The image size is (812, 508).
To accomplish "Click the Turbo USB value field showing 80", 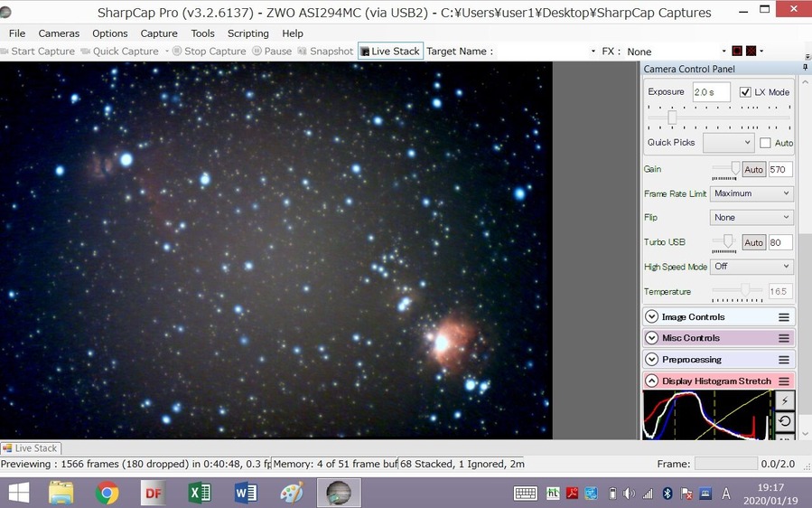I will click(780, 242).
